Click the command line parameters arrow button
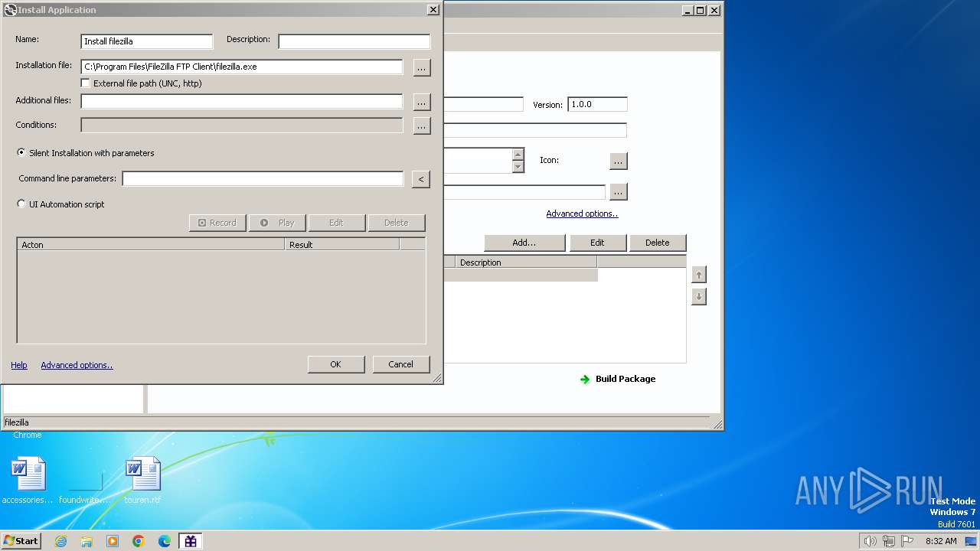The height and width of the screenshot is (551, 980). click(420, 179)
